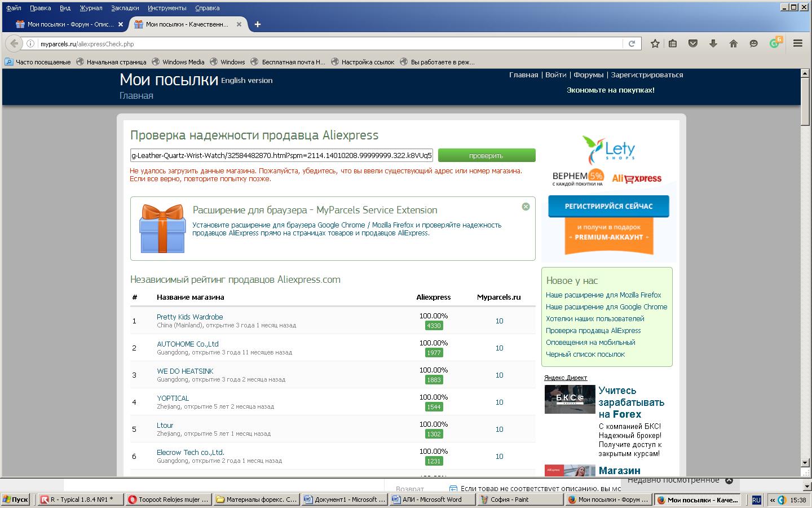The image size is (812, 508).
Task: Open 'YOPTICAL' store link
Action: [x=173, y=398]
